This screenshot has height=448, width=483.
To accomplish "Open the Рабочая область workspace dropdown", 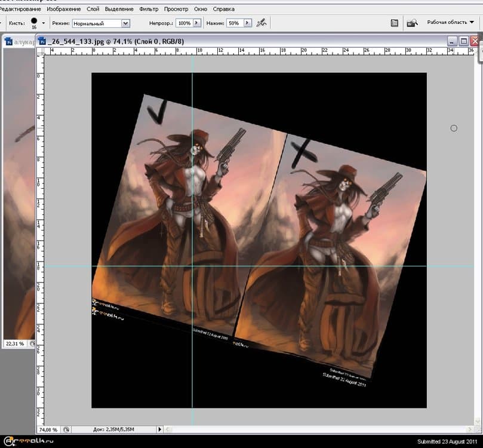I will 450,22.
